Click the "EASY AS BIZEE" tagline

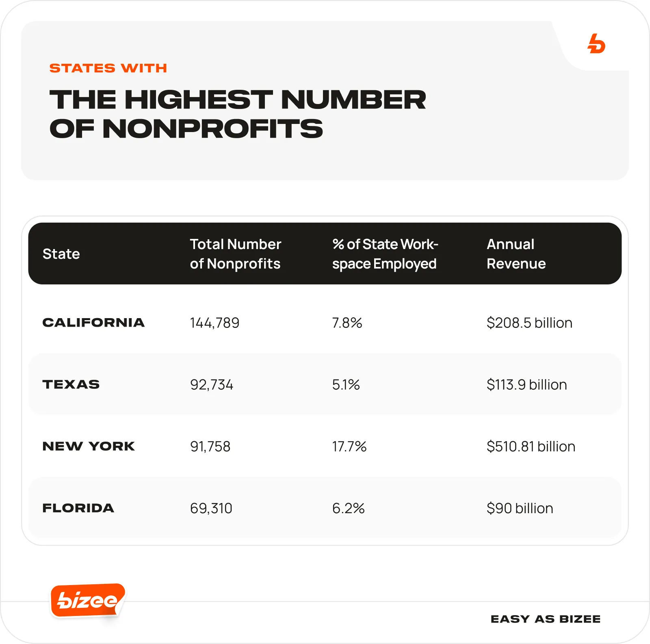click(x=545, y=619)
